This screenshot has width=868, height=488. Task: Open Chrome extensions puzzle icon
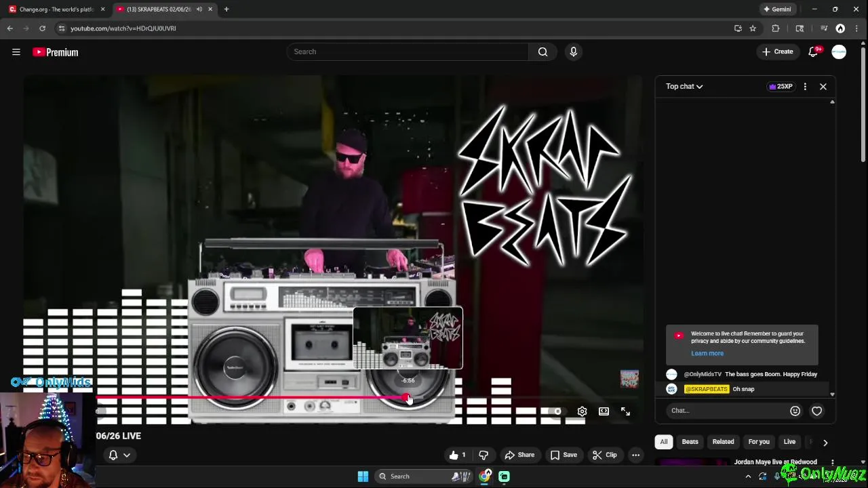click(776, 28)
